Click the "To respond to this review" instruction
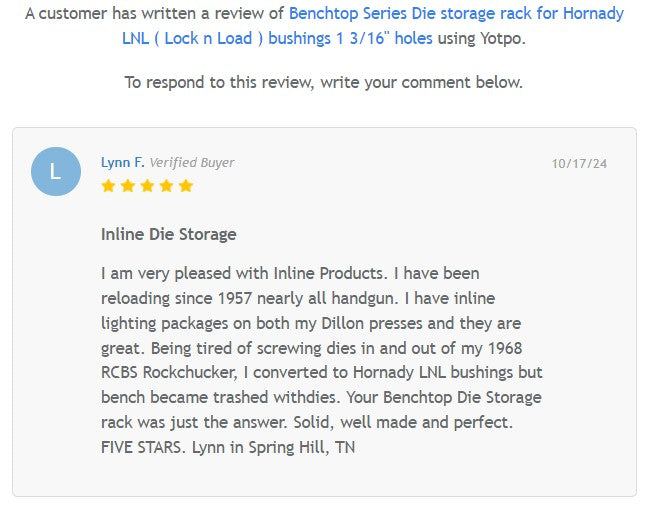Image resolution: width=647 pixels, height=514 pixels. [323, 82]
